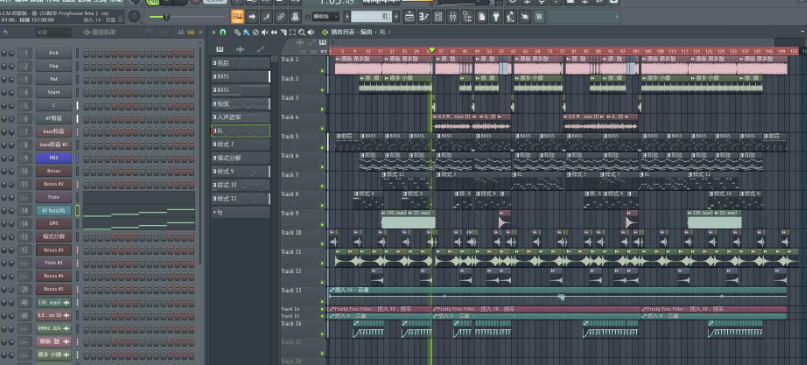Open the blue highlighted channel button
This screenshot has width=807, height=365.
[54, 158]
